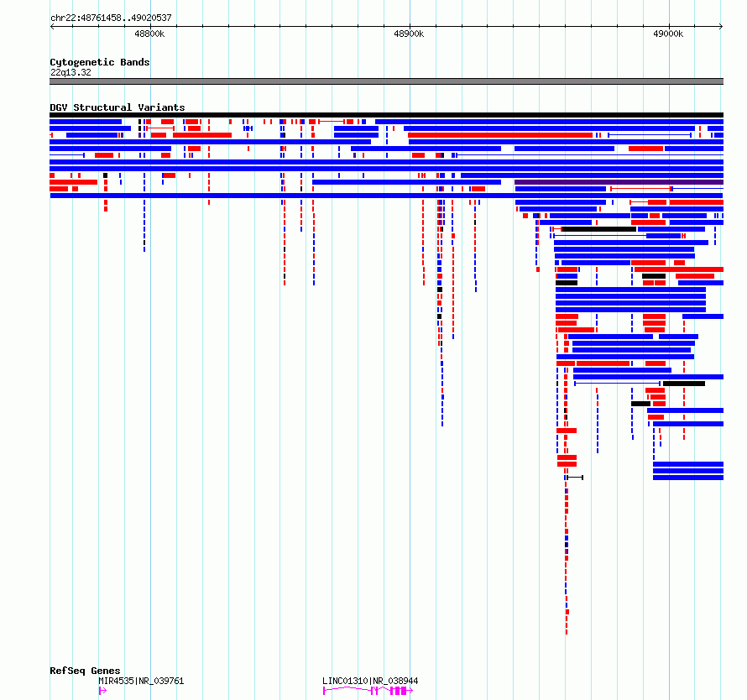The height and width of the screenshot is (700, 747).
Task: Click the 49000k ruler label
Action: click(x=668, y=34)
